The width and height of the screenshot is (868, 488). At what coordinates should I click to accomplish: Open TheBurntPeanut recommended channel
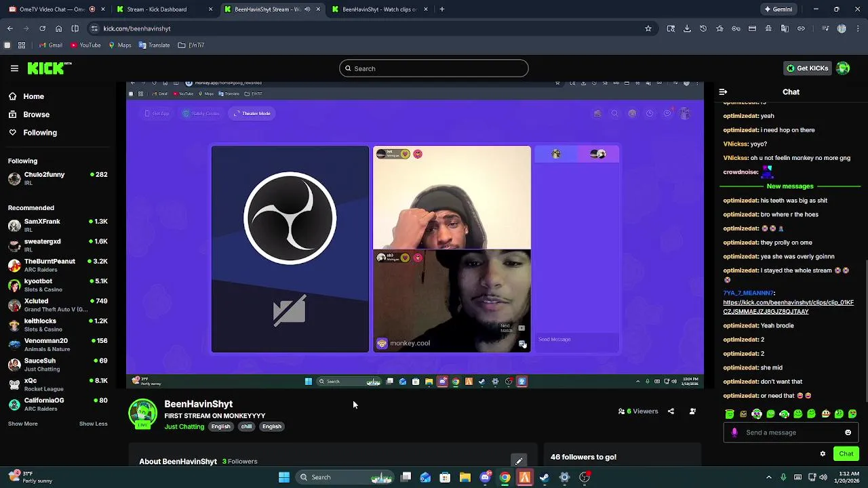(x=58, y=265)
